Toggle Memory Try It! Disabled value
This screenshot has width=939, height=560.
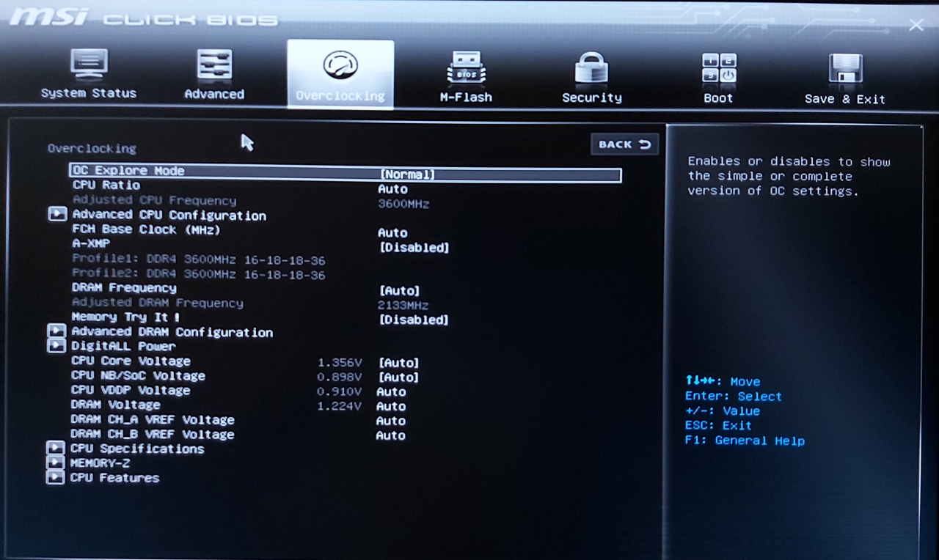point(413,320)
